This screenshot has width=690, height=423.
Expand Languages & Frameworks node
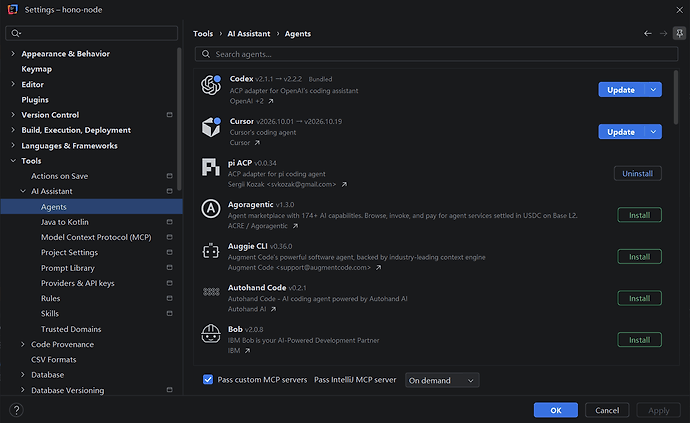(13, 145)
